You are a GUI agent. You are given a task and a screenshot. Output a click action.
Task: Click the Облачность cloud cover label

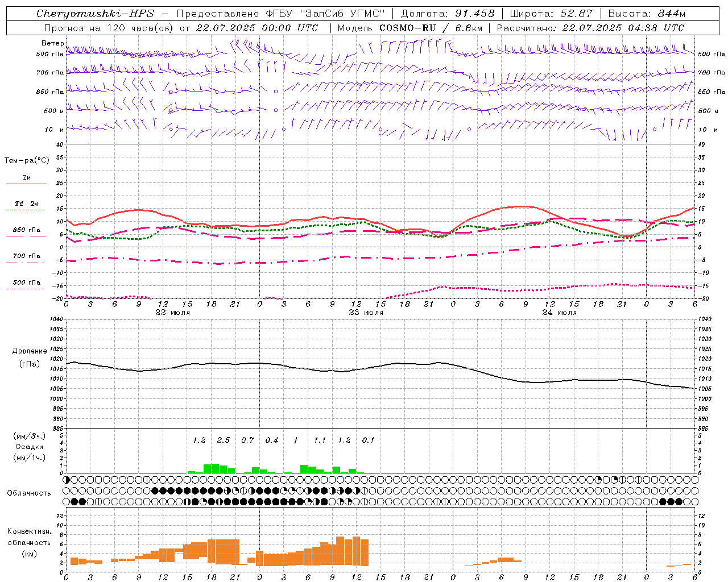[29, 493]
